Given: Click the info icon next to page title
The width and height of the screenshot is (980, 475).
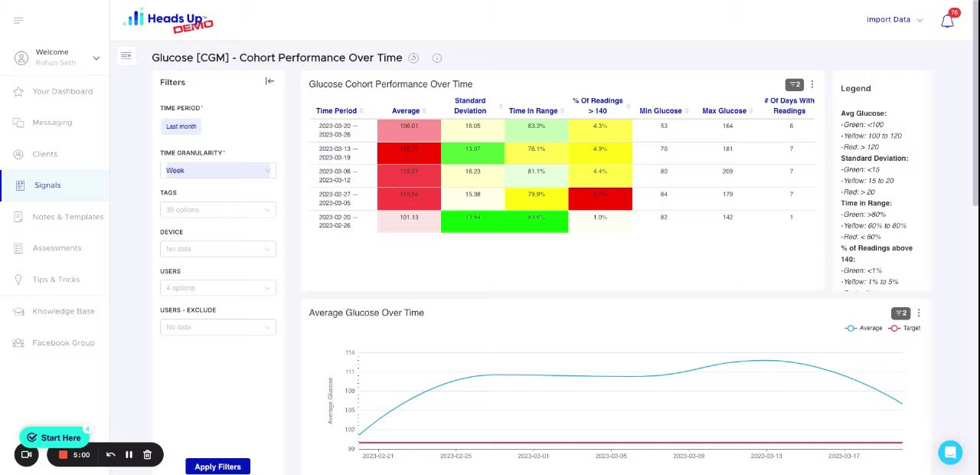Looking at the screenshot, I should coord(436,57).
